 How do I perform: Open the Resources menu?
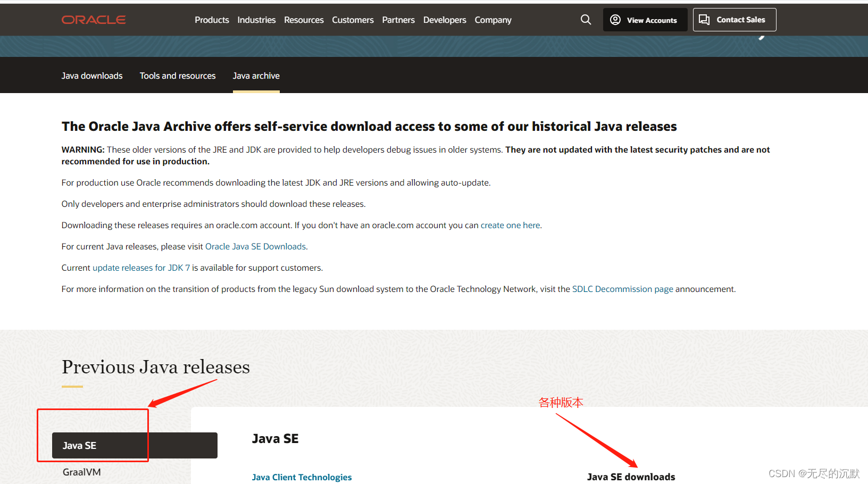coord(304,20)
